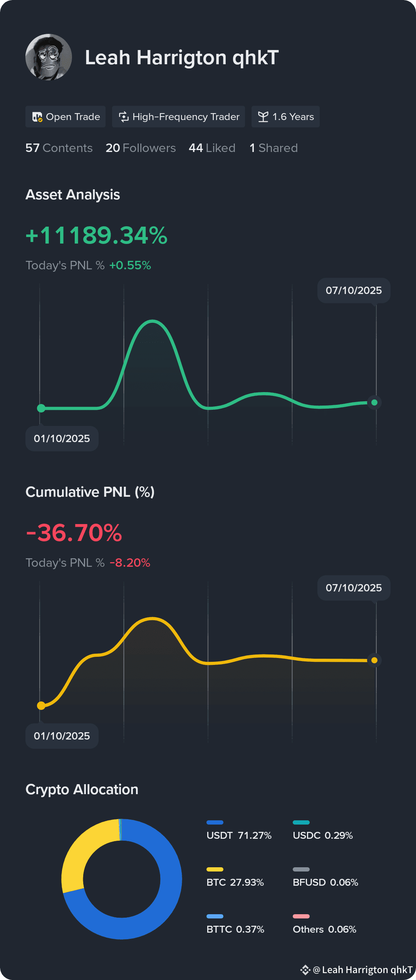View the 20 Followers list

[x=141, y=148]
